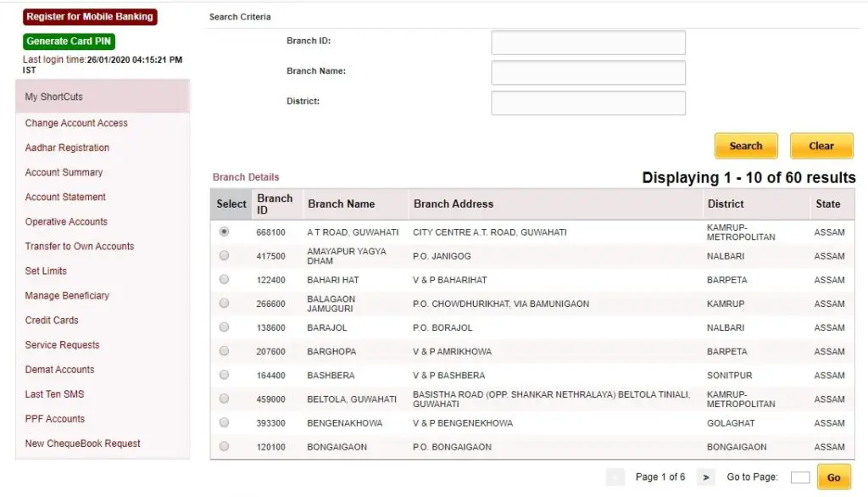Viewport: 868px width, 497px height.
Task: Click Page 1 of 6 indicator
Action: pos(659,477)
